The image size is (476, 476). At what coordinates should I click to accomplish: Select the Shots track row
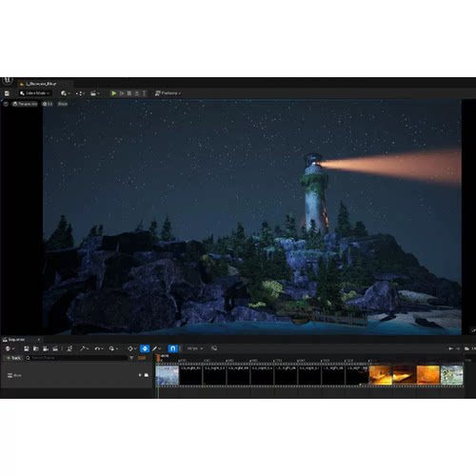(x=76, y=375)
